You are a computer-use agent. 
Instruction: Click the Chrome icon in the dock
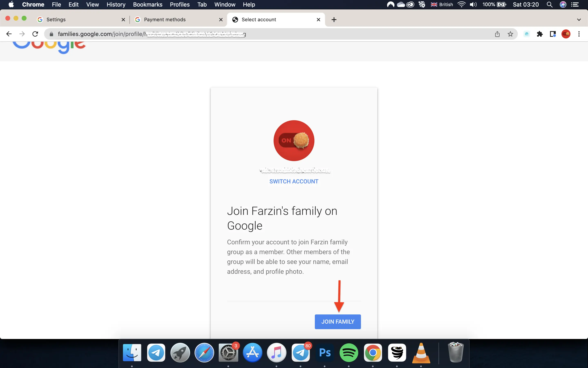(x=373, y=353)
